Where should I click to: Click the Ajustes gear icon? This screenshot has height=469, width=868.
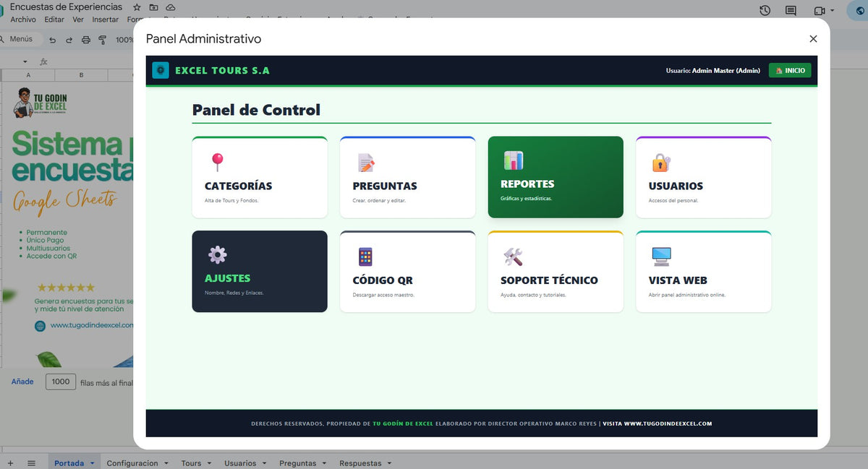pos(217,254)
